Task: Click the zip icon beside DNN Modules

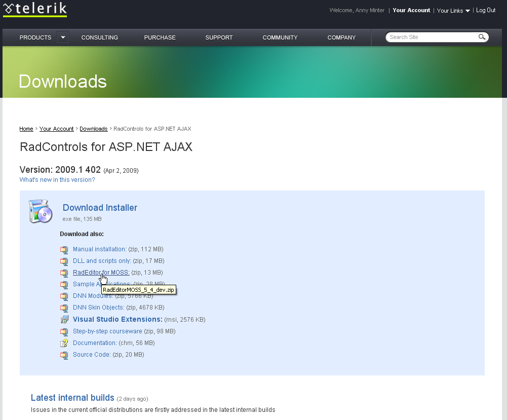Action: point(64,296)
